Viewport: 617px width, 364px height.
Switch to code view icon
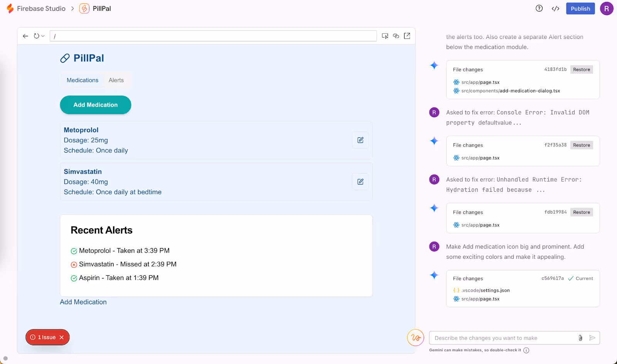click(555, 8)
